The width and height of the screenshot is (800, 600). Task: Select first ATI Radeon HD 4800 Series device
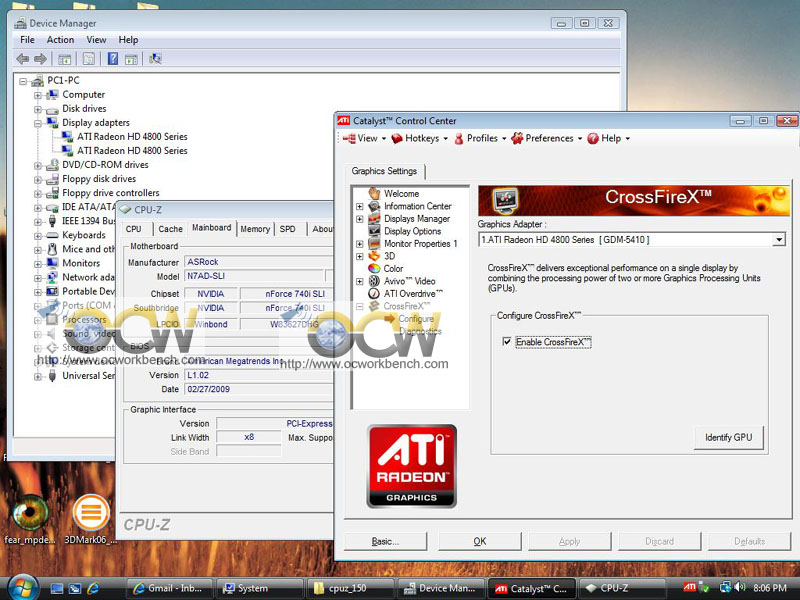[132, 137]
